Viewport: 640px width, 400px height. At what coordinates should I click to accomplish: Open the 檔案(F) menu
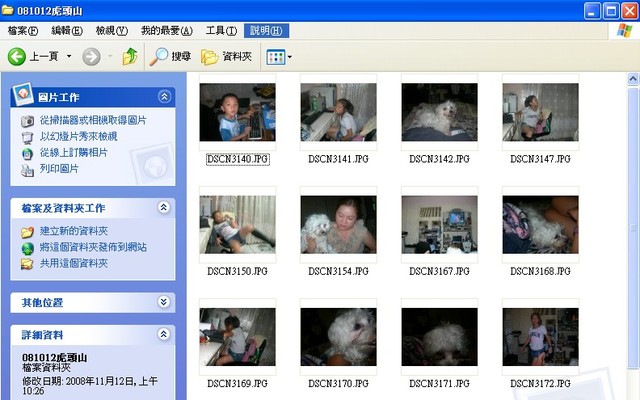click(23, 31)
